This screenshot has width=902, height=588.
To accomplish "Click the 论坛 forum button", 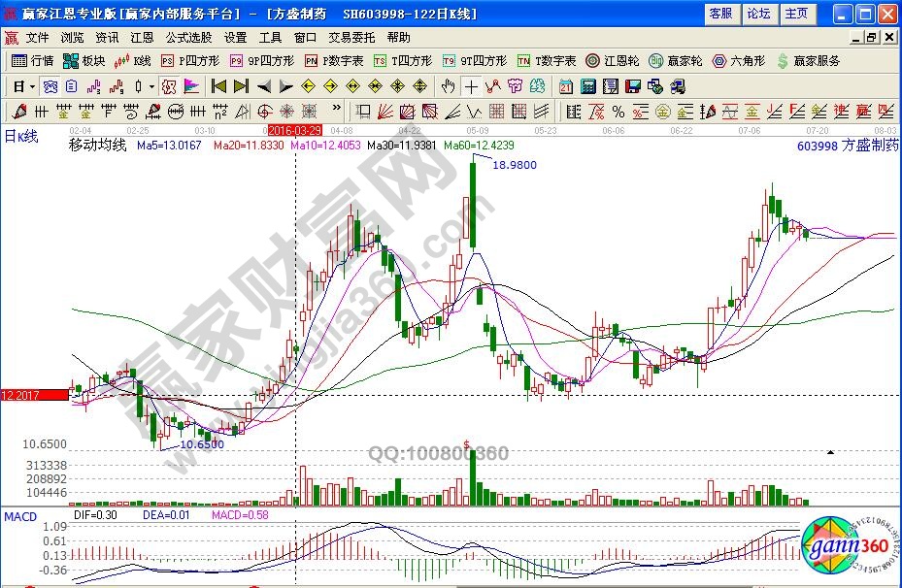I will 758,14.
